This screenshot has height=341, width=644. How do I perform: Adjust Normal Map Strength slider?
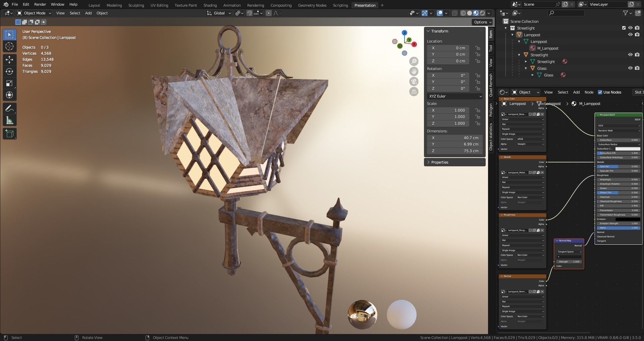click(569, 262)
